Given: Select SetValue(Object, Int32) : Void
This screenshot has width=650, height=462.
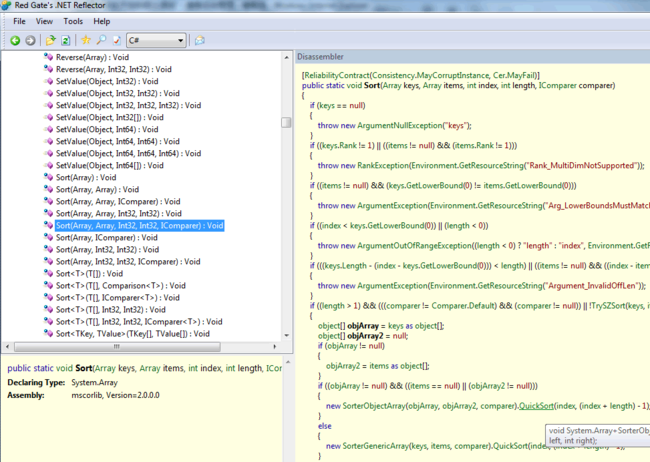Looking at the screenshot, I should 107,81.
